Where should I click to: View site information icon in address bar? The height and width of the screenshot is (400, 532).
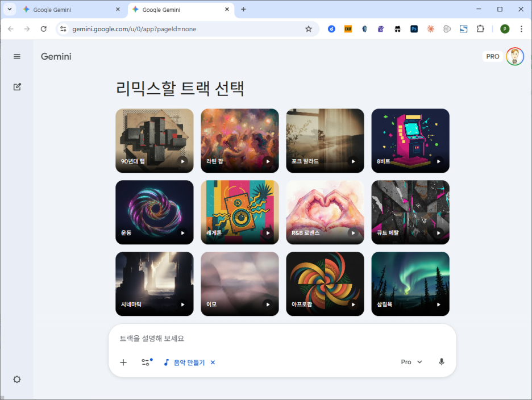pos(64,29)
